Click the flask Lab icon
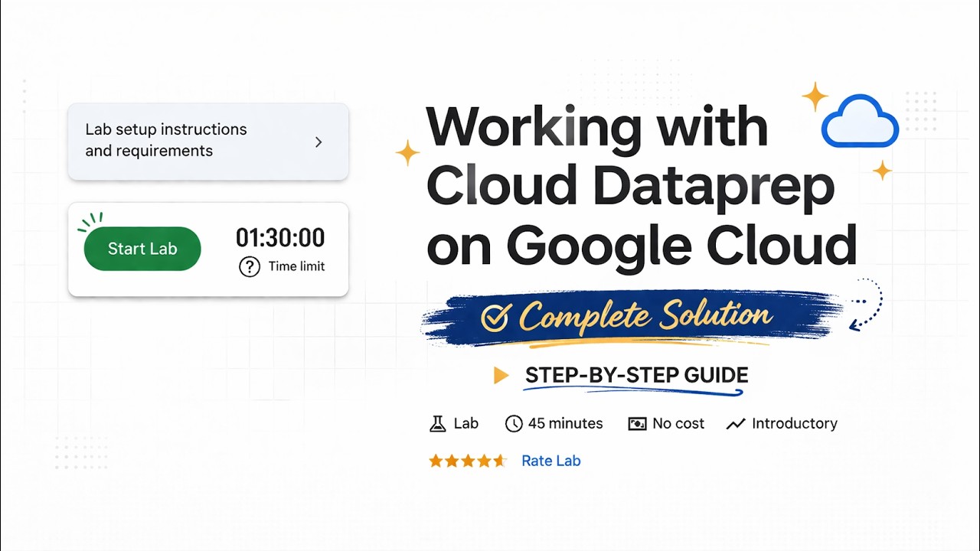 (x=438, y=423)
